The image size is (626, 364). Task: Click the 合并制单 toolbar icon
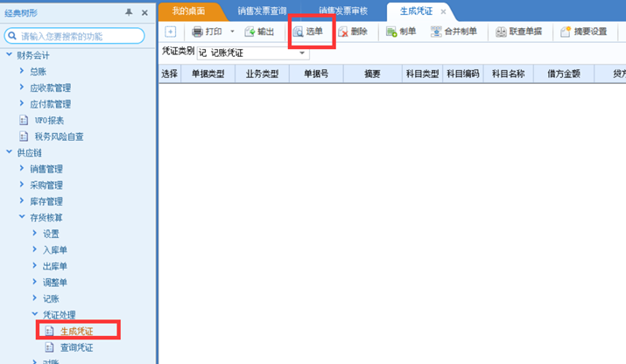coord(436,31)
